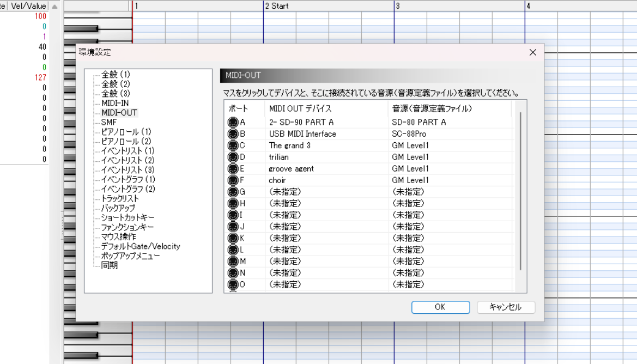Screen dimensions: 637x364
Task: Click the The grand 3 device cell
Action: click(327, 145)
